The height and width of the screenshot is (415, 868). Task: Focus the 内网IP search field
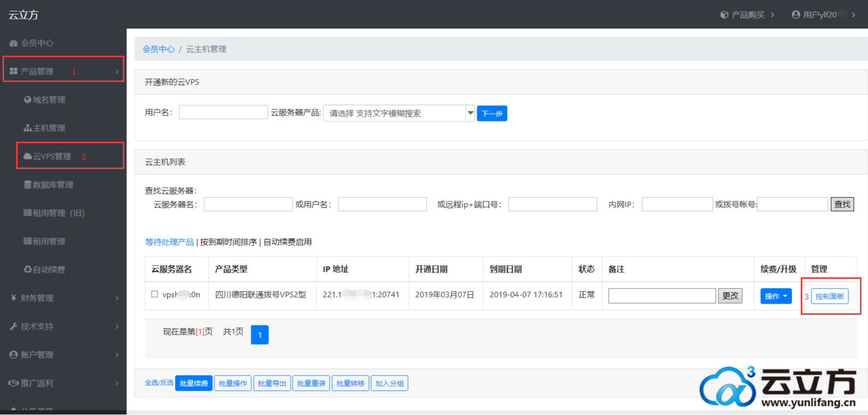pyautogui.click(x=677, y=204)
